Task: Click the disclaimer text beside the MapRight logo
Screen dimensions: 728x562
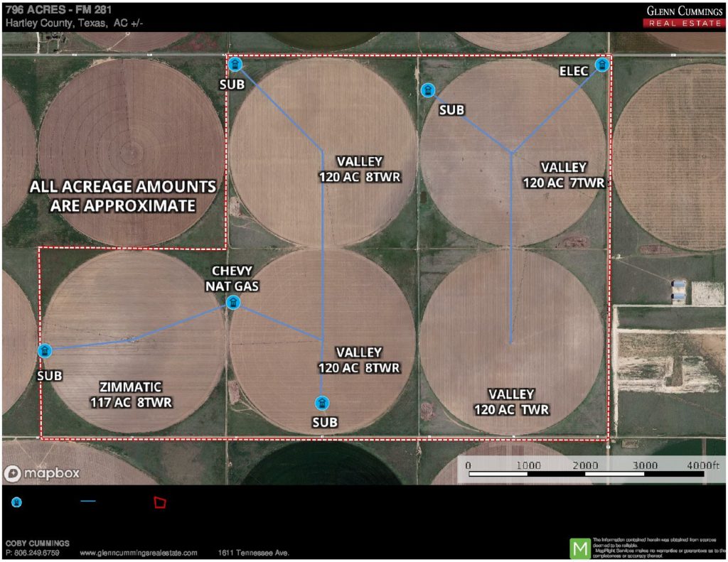Action: [x=659, y=548]
